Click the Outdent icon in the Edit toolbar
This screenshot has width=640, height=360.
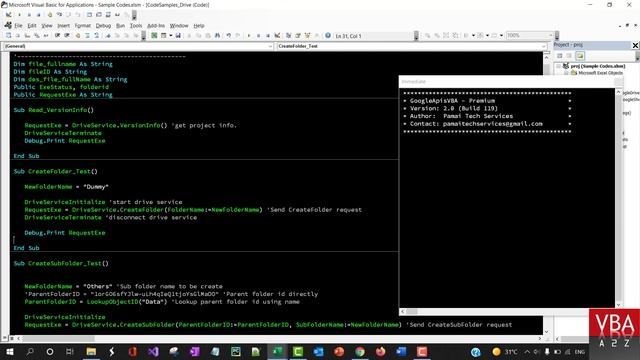[67, 36]
